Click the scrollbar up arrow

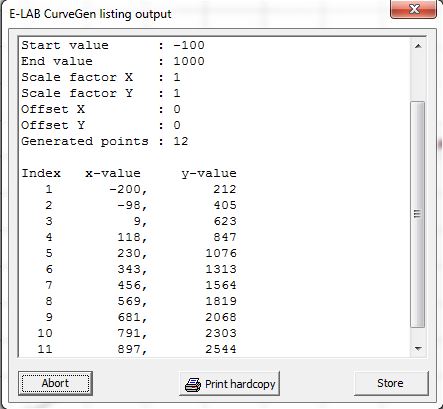pyautogui.click(x=418, y=46)
